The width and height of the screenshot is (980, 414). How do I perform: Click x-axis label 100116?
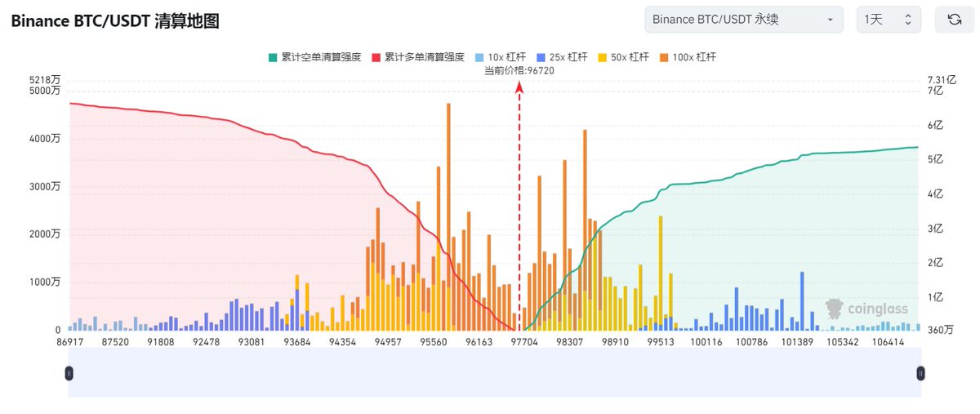706,343
